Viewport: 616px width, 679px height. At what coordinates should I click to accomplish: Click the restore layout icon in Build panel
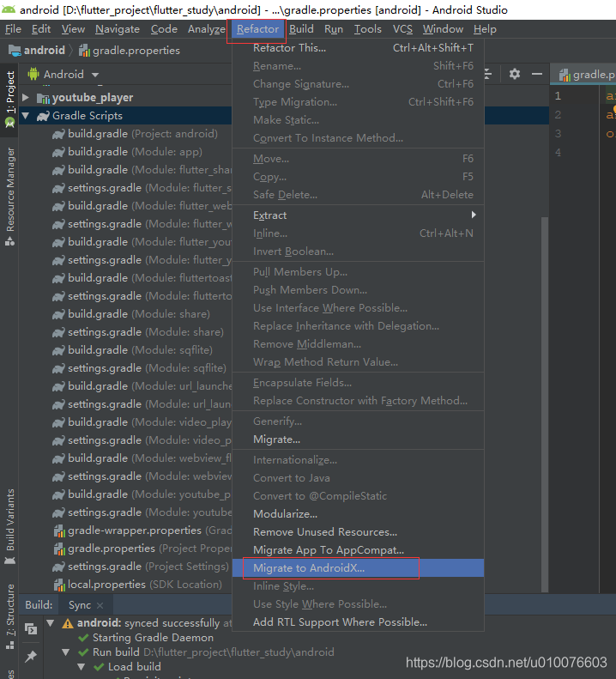tap(31, 628)
